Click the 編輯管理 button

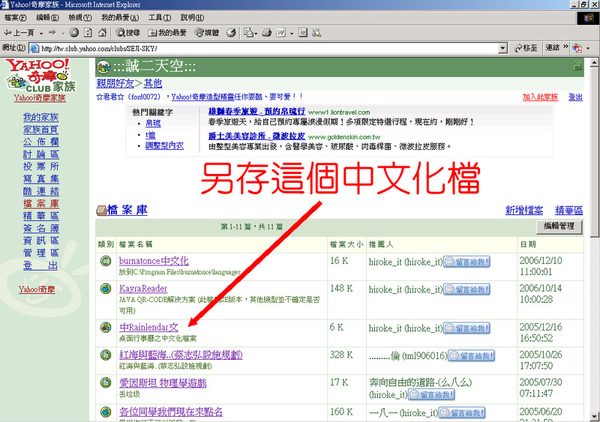coord(559,226)
